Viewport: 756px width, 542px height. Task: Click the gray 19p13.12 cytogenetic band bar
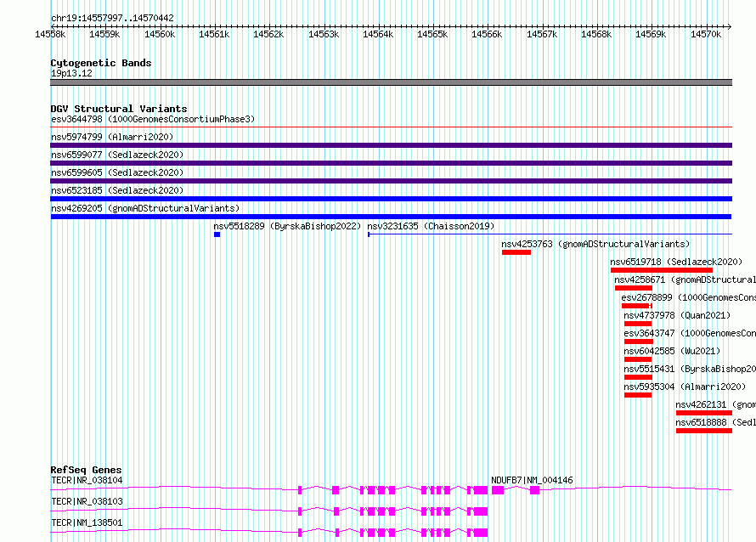391,82
